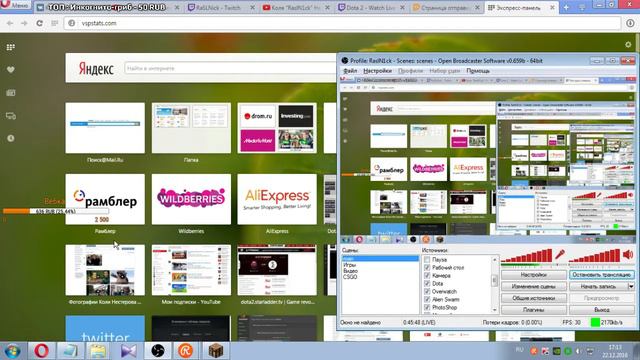Go forward with the browser forward arrow
Image resolution: width=640 pixels, height=360 pixels.
[x=24, y=23]
